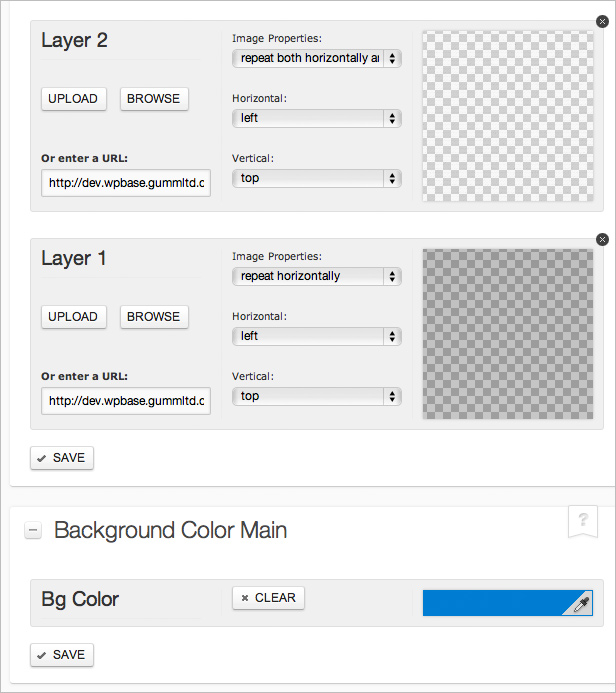Click the Layer 1 heading text
The height and width of the screenshot is (693, 616).
[74, 258]
